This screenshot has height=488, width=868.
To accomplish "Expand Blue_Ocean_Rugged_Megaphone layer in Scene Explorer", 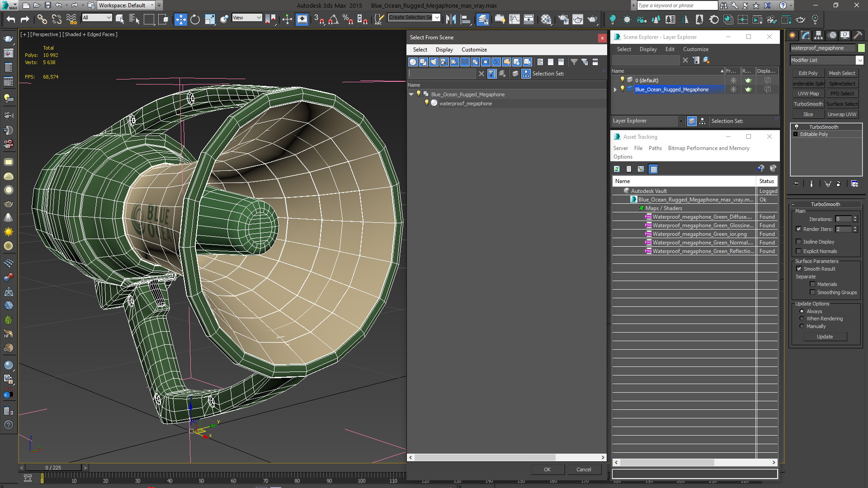I will click(x=615, y=89).
